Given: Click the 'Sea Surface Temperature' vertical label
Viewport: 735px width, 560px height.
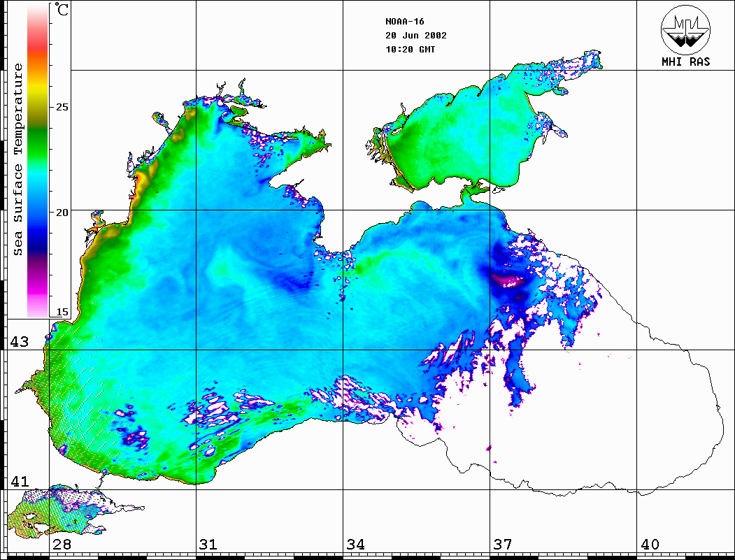Looking at the screenshot, I should point(17,159).
